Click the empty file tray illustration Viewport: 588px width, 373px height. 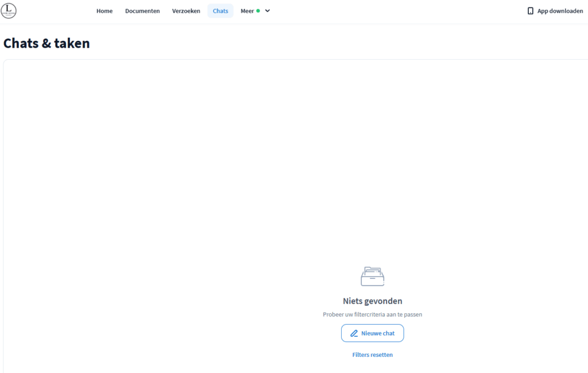(372, 277)
